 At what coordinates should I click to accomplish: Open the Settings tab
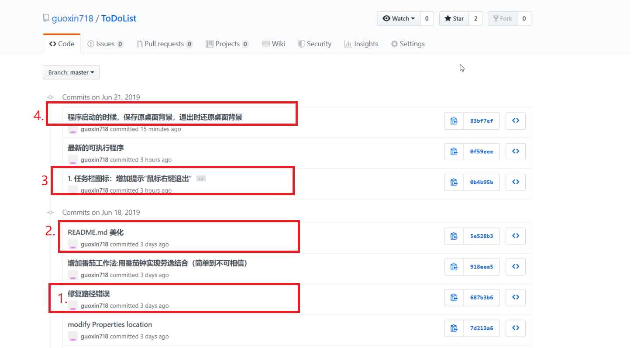coord(408,44)
